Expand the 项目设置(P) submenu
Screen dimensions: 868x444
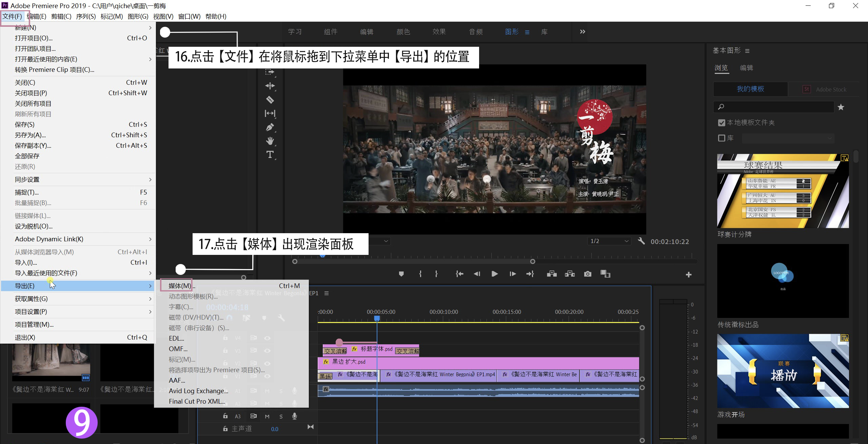click(78, 312)
